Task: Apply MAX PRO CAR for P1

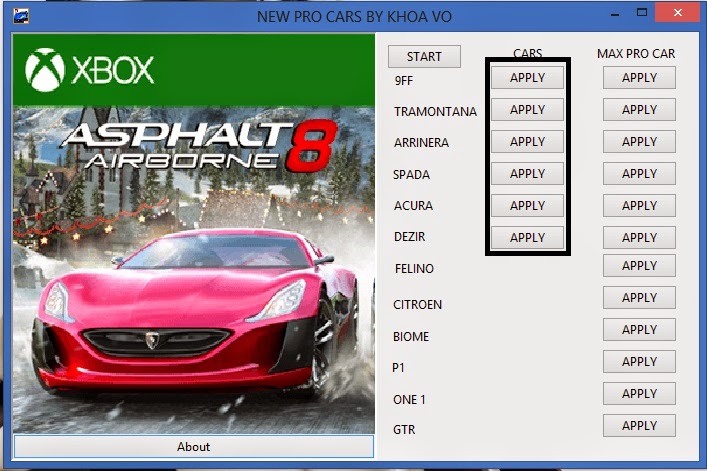Action: click(x=639, y=361)
